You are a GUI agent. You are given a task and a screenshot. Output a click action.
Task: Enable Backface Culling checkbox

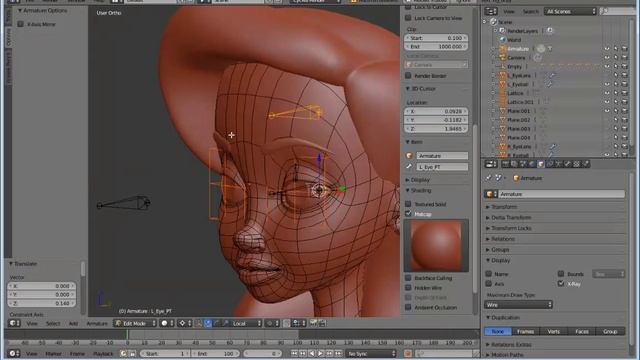click(408, 278)
